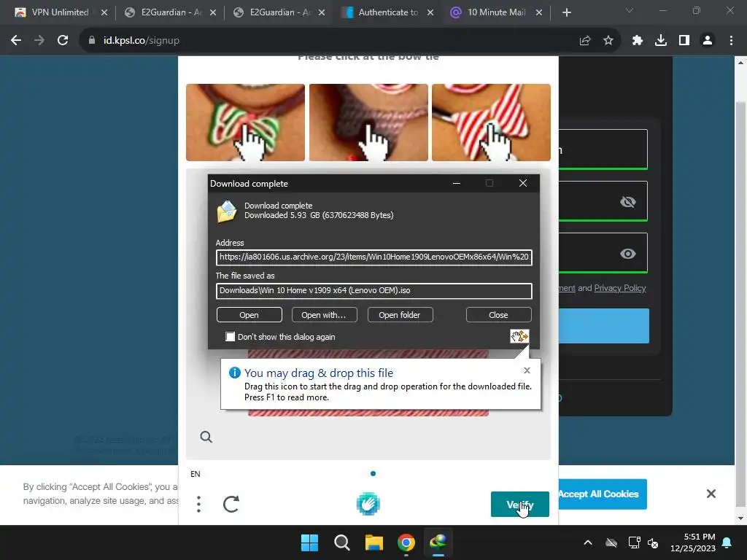
Task: Click the network status tray icon
Action: click(x=635, y=542)
